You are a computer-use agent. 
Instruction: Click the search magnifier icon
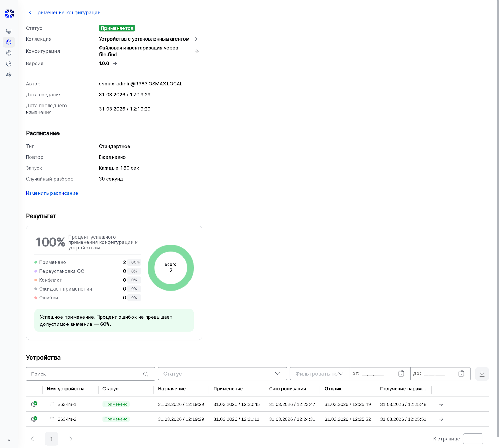(x=146, y=374)
